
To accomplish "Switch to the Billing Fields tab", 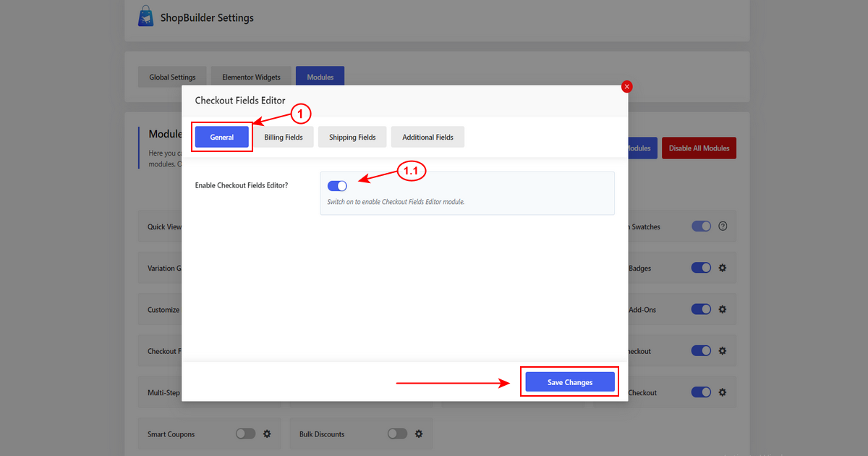I will pos(284,137).
